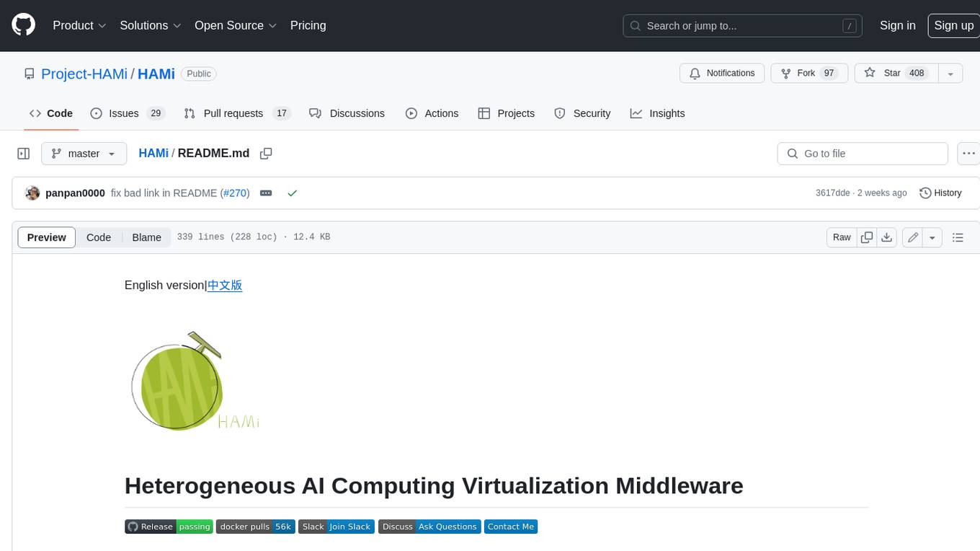The width and height of the screenshot is (980, 551).
Task: Expand the Product menu
Action: [x=79, y=25]
